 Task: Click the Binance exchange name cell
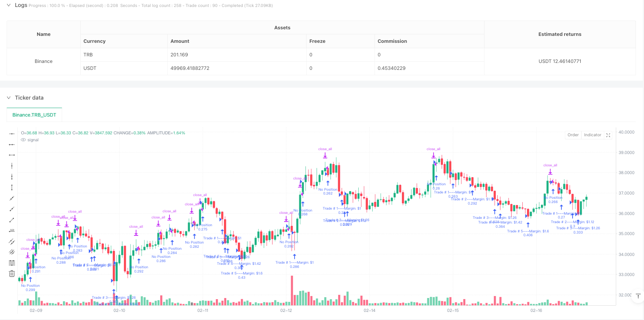tap(44, 61)
